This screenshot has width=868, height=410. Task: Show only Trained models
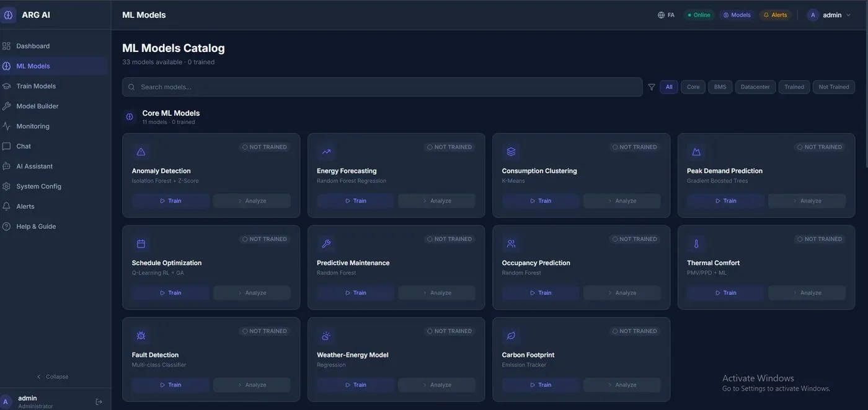coord(794,87)
